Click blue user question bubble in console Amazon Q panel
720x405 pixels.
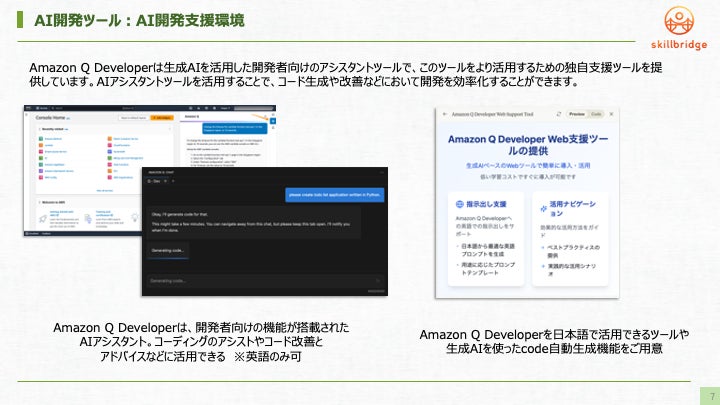point(234,128)
